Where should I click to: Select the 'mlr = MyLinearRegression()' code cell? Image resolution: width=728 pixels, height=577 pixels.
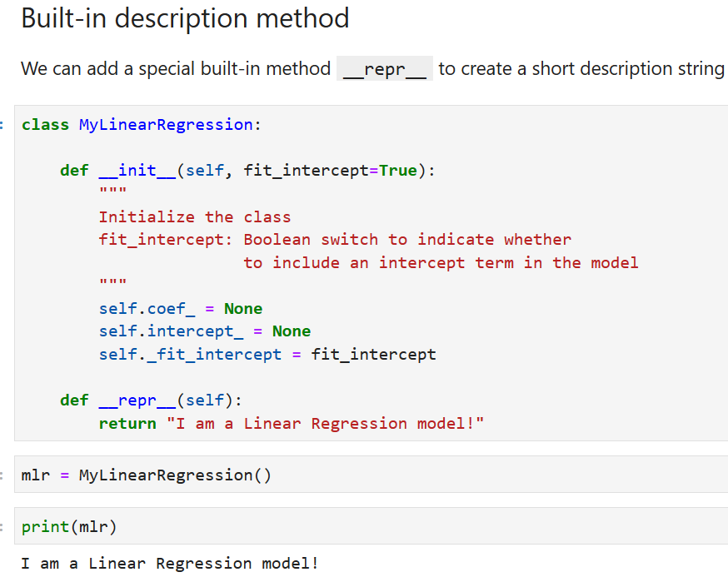point(371,475)
